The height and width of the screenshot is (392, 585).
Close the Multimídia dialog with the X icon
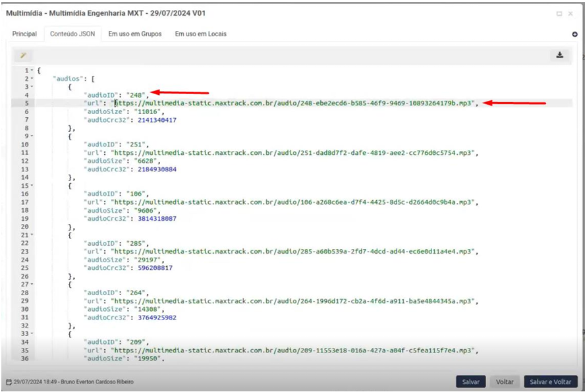571,13
